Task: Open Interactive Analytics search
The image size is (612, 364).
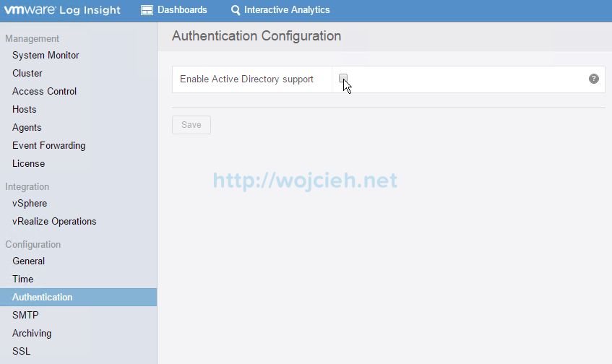Action: (x=280, y=10)
